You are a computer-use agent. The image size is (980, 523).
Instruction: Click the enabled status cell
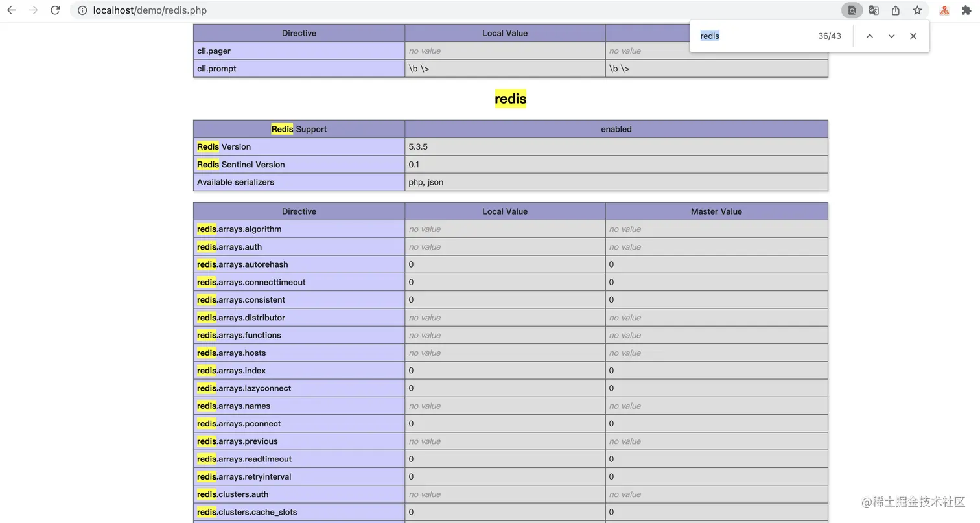(x=616, y=129)
